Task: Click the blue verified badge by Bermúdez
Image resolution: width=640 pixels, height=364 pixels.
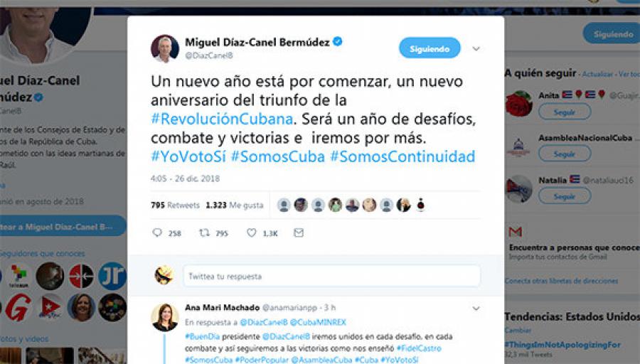Action: click(338, 41)
